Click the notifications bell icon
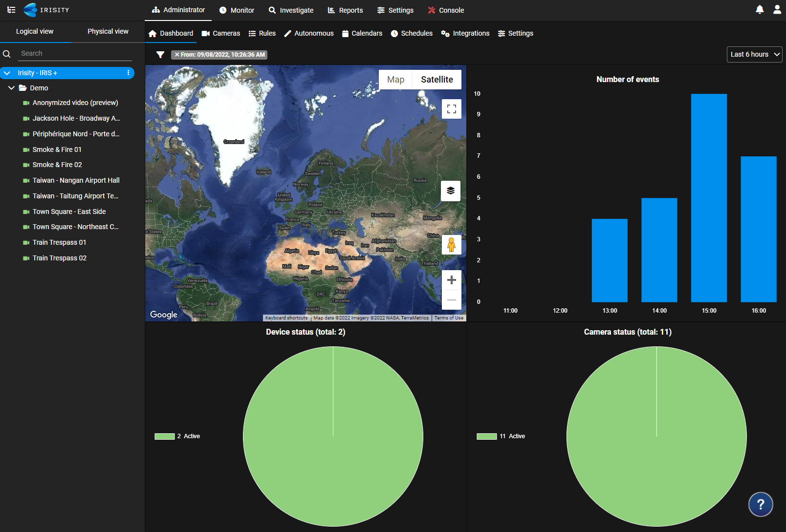The image size is (786, 532). 760,10
